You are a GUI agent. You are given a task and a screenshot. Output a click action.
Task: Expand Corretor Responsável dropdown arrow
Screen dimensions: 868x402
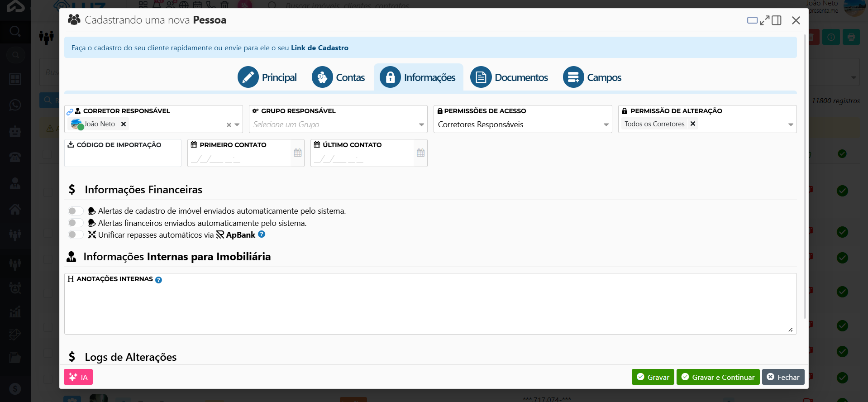[x=237, y=125]
